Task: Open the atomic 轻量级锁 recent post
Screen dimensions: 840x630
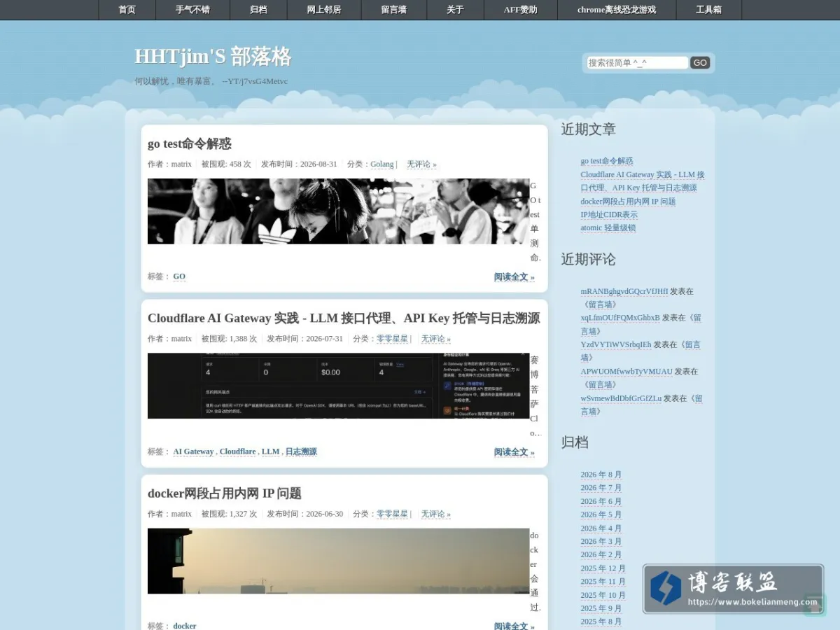Action: 608,227
